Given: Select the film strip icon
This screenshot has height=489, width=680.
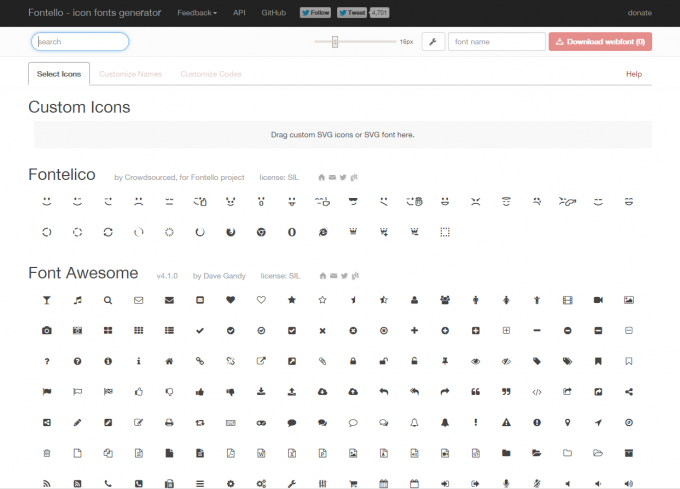Looking at the screenshot, I should [567, 300].
